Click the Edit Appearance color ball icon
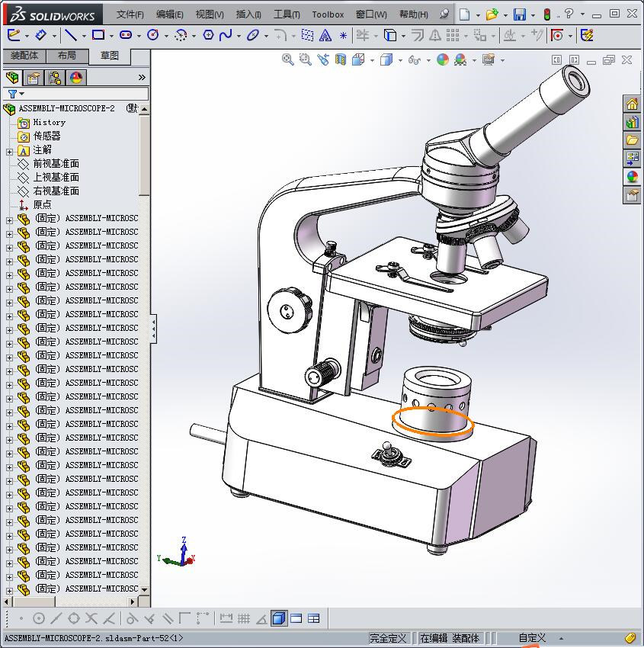 (x=443, y=60)
